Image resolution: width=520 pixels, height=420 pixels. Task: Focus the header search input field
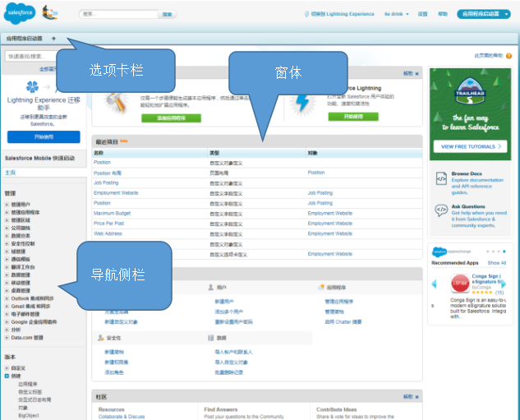pyautogui.click(x=119, y=14)
